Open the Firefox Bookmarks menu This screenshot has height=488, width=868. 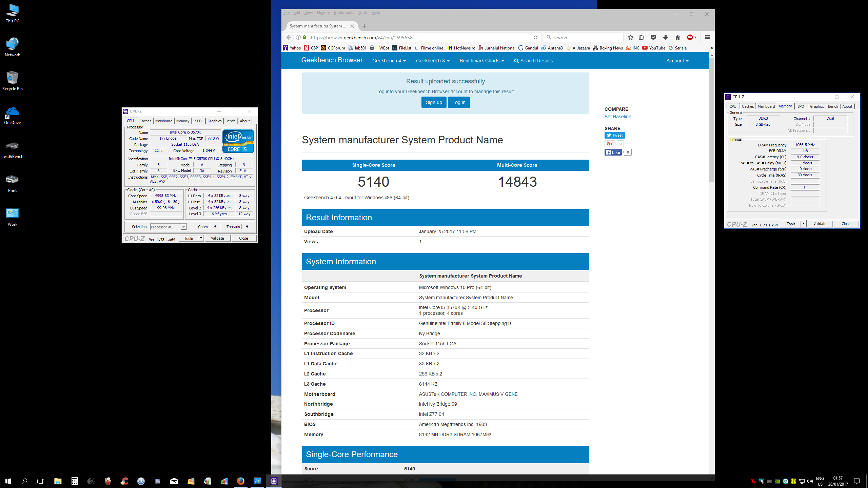coord(344,13)
